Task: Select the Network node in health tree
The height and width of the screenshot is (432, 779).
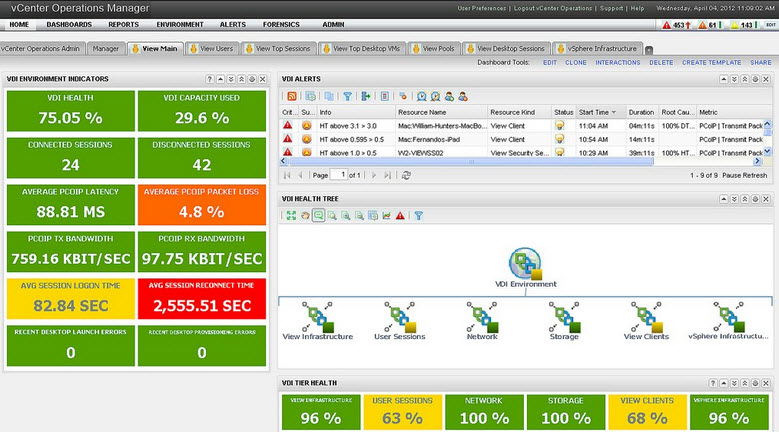Action: click(x=482, y=321)
